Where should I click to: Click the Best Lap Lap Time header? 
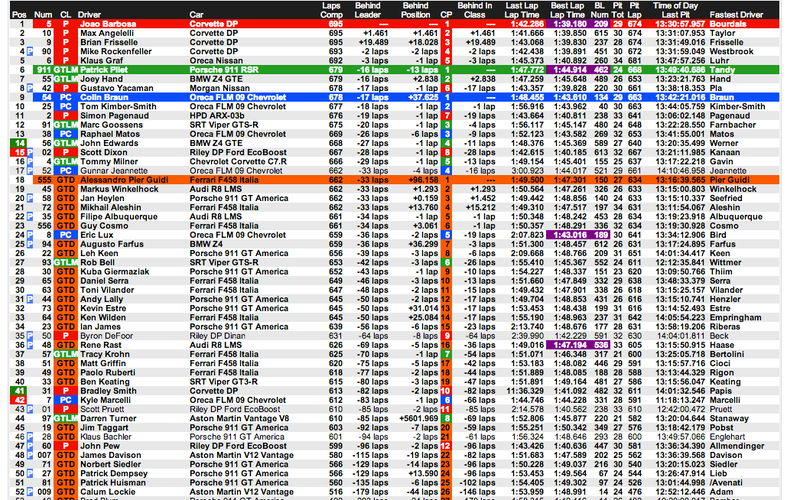[x=567, y=10]
